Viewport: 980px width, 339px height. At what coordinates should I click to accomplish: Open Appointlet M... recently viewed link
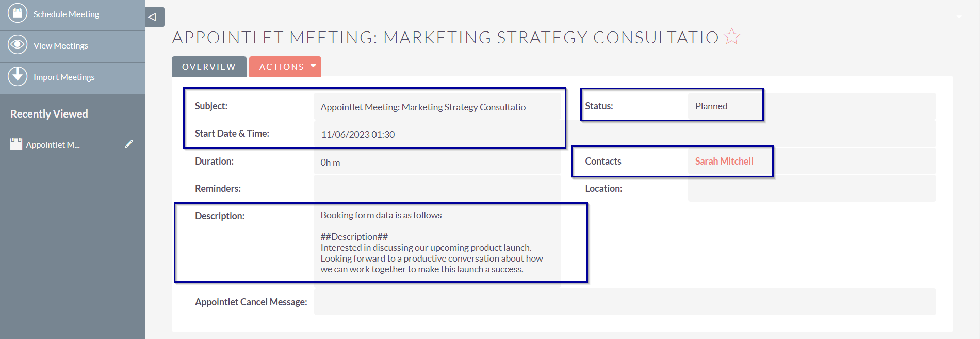53,144
